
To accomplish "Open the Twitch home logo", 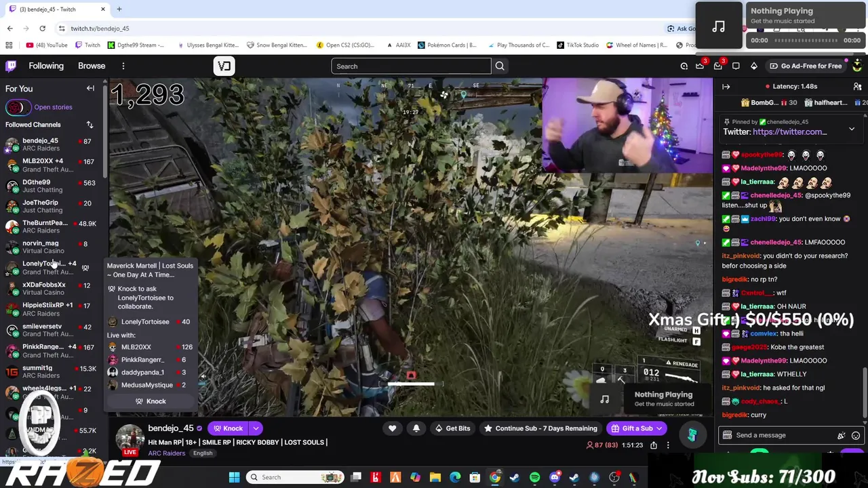I will point(11,66).
